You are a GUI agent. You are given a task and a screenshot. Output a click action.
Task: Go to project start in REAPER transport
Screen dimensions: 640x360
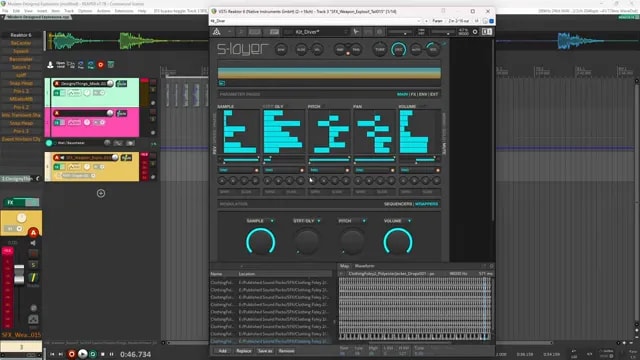pyautogui.click(x=52, y=354)
